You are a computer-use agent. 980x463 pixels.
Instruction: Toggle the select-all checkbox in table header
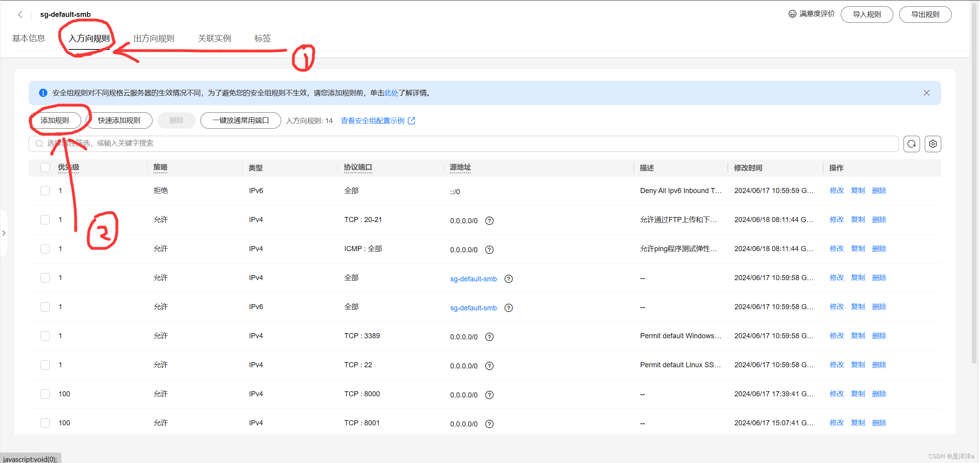tap(45, 168)
